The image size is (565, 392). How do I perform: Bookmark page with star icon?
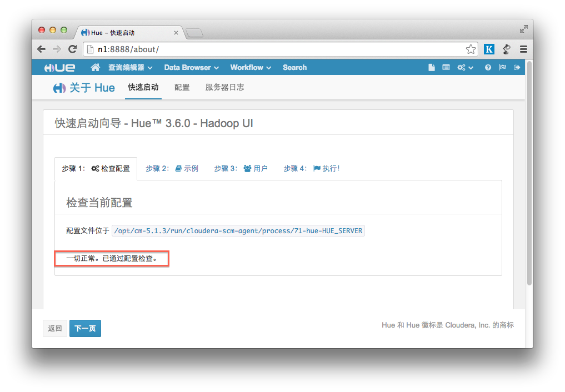click(471, 49)
